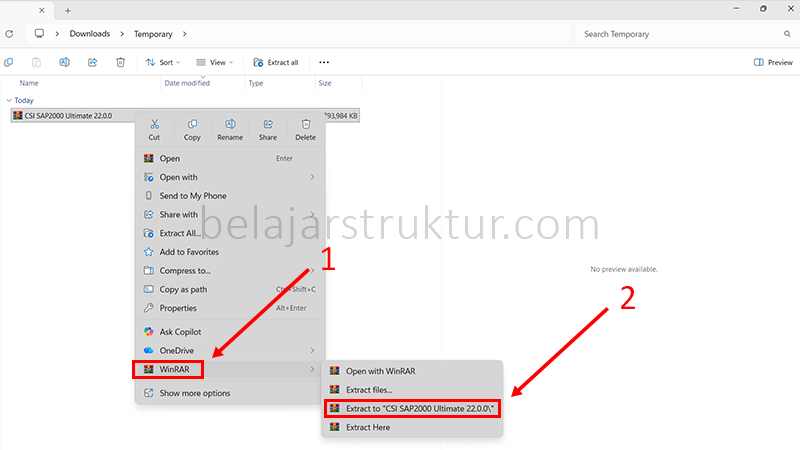Click the Share icon in context menu
Viewport: 800px width, 450px height.
pos(268,124)
